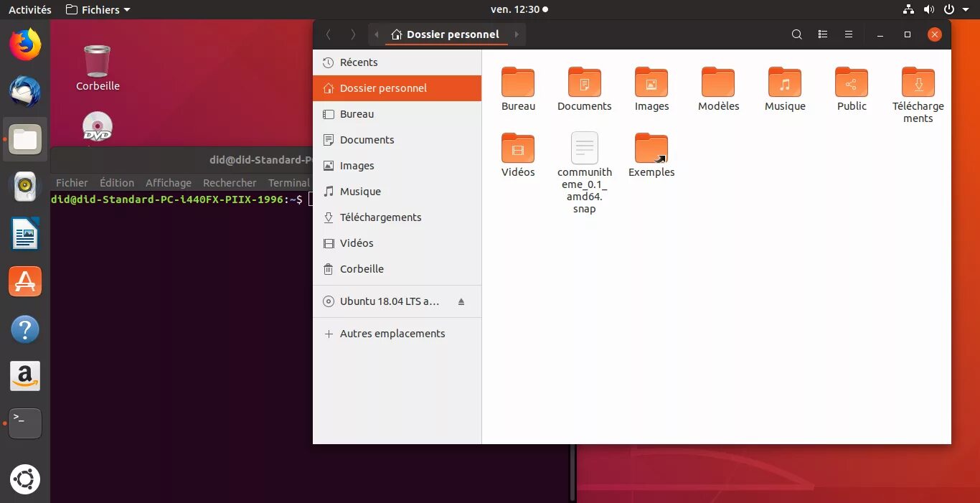Select Documents in the sidebar

point(397,140)
